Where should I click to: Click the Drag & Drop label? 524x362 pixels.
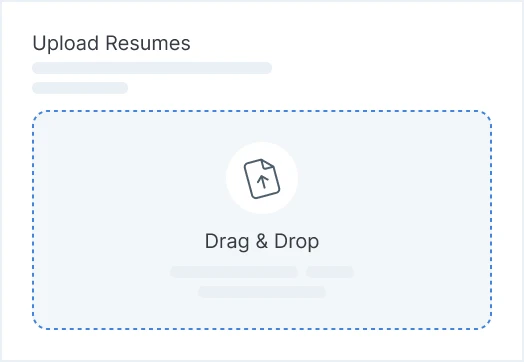click(262, 241)
